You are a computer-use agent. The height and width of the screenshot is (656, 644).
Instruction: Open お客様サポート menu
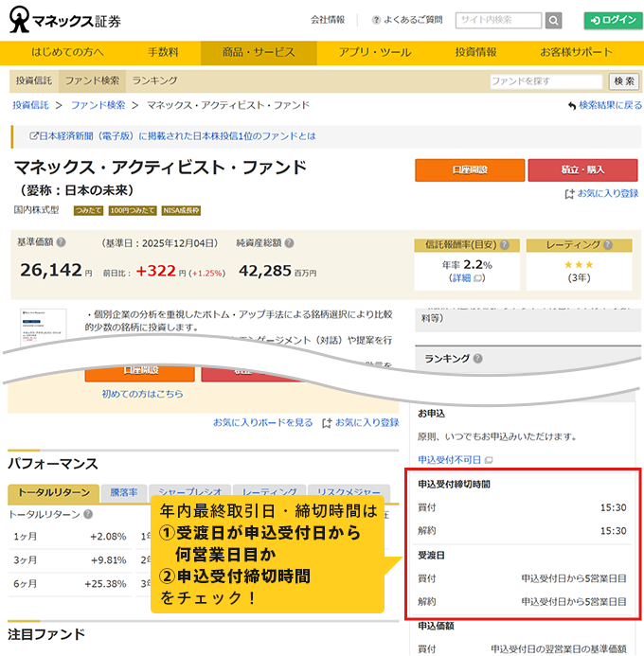click(x=576, y=52)
